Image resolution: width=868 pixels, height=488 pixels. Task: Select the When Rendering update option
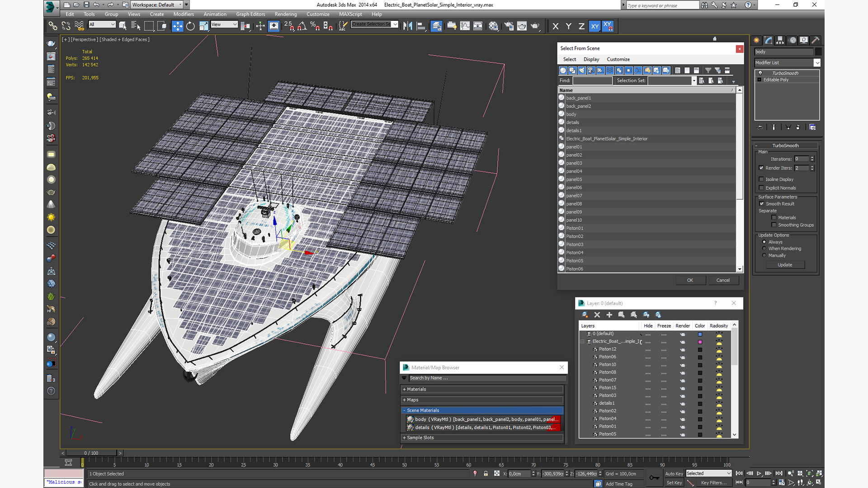tap(764, 249)
